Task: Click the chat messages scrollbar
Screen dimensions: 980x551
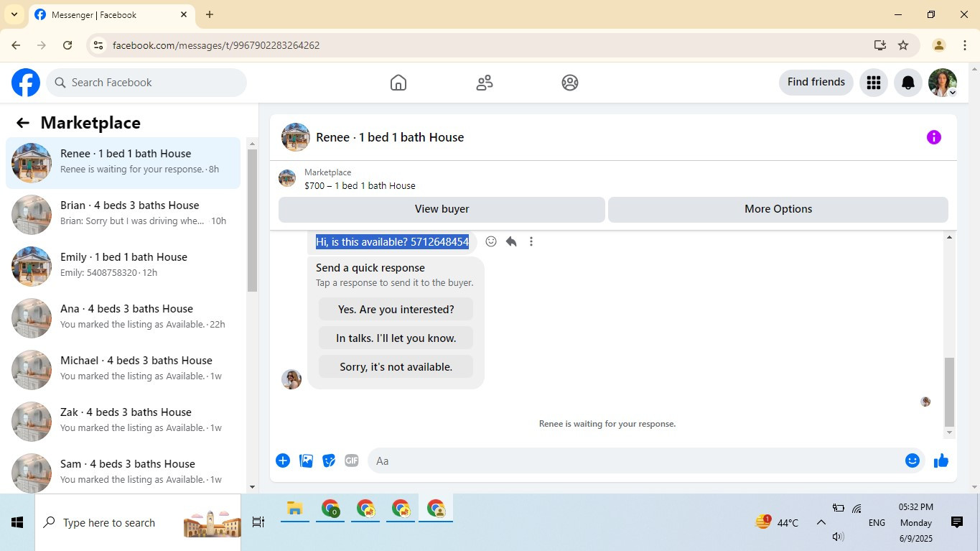Action: point(950,392)
